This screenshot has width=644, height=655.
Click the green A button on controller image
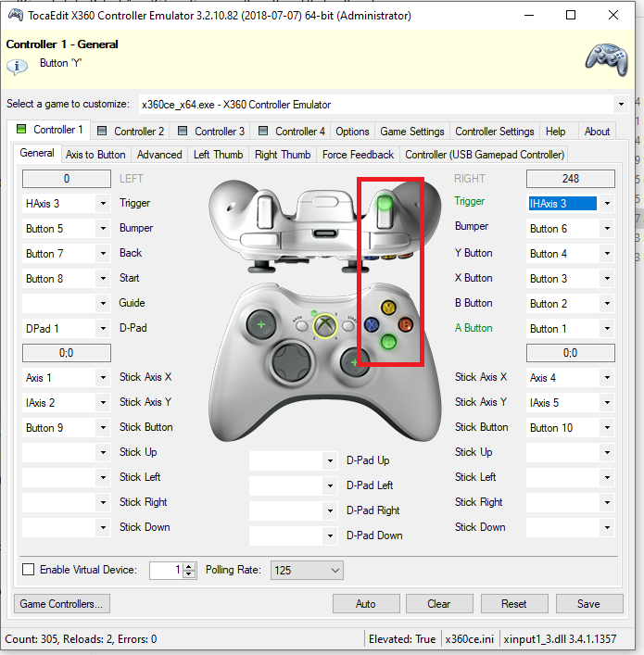coord(388,342)
